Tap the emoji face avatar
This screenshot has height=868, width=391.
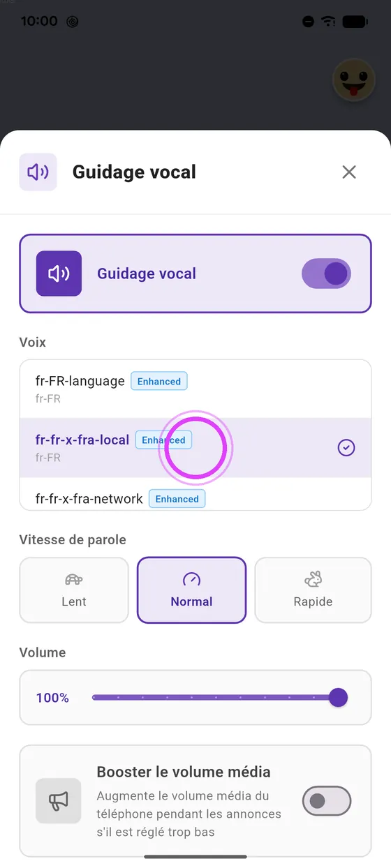click(354, 80)
